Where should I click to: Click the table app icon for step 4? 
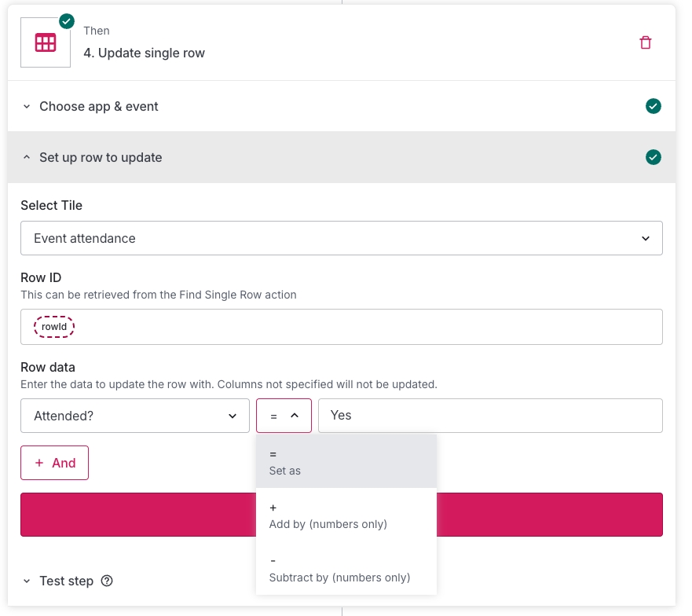pyautogui.click(x=46, y=42)
